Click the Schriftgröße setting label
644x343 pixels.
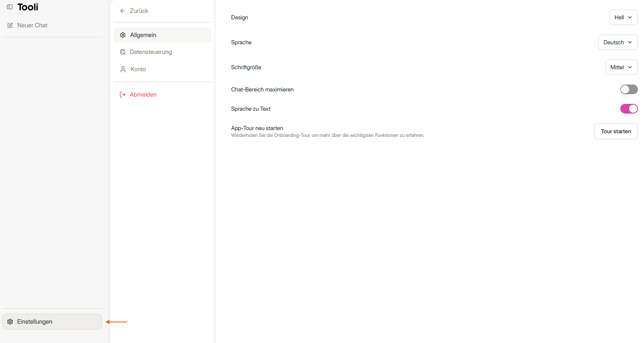(x=246, y=67)
